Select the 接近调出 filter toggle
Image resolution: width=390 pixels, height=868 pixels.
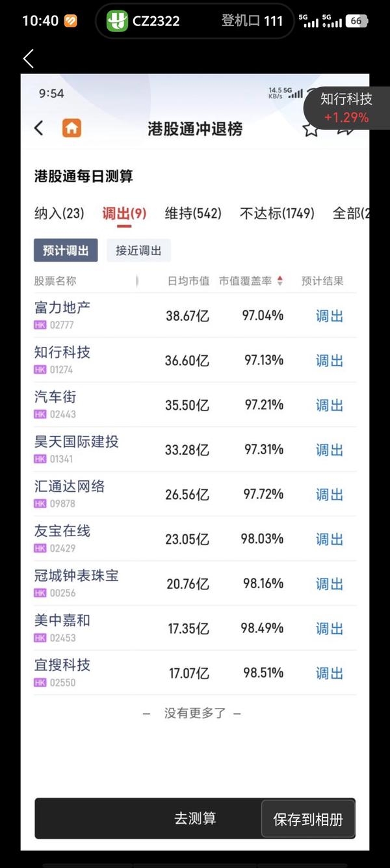(x=138, y=251)
